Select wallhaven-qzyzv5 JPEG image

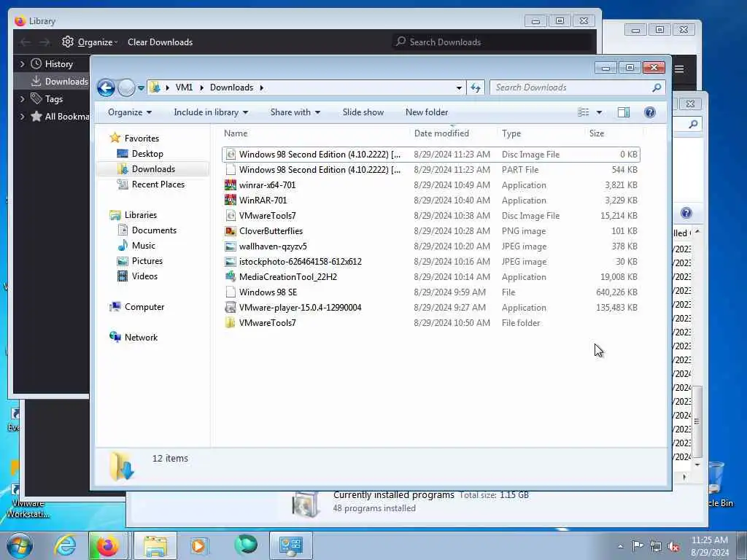(x=430, y=246)
